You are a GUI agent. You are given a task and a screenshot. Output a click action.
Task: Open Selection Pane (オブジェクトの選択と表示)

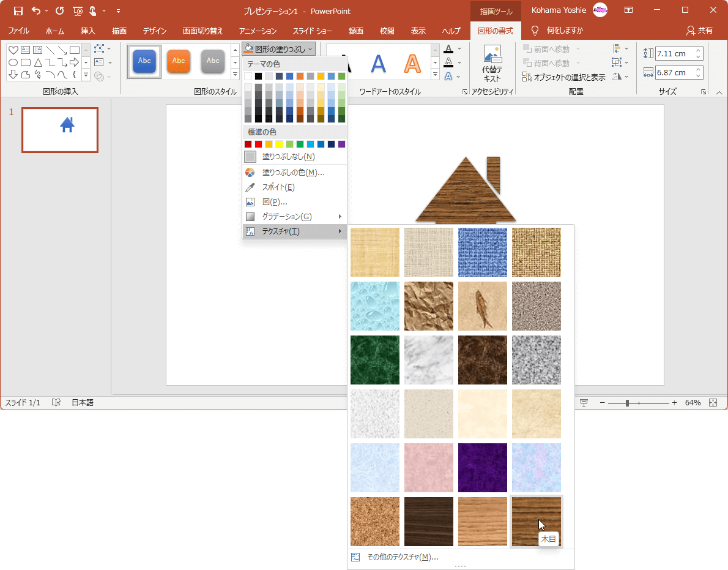pyautogui.click(x=564, y=77)
